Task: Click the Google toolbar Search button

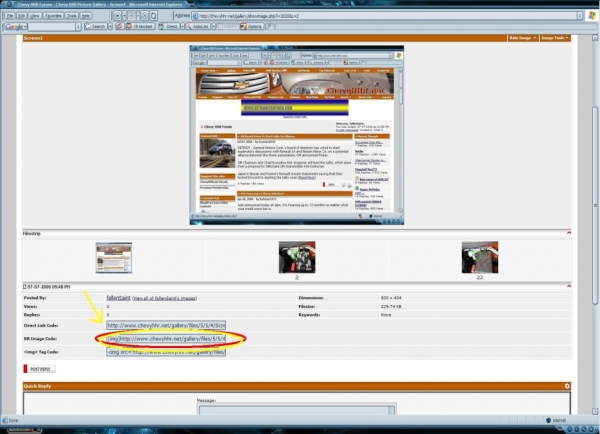Action: click(96, 27)
